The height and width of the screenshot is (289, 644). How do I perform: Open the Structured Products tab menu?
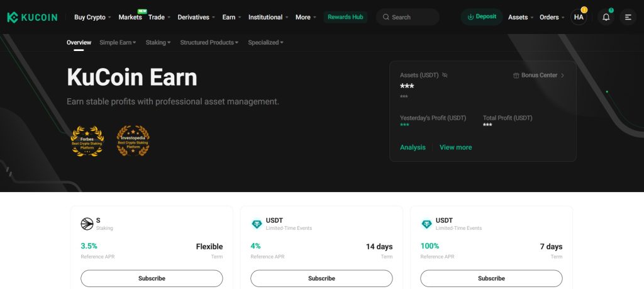tap(209, 42)
